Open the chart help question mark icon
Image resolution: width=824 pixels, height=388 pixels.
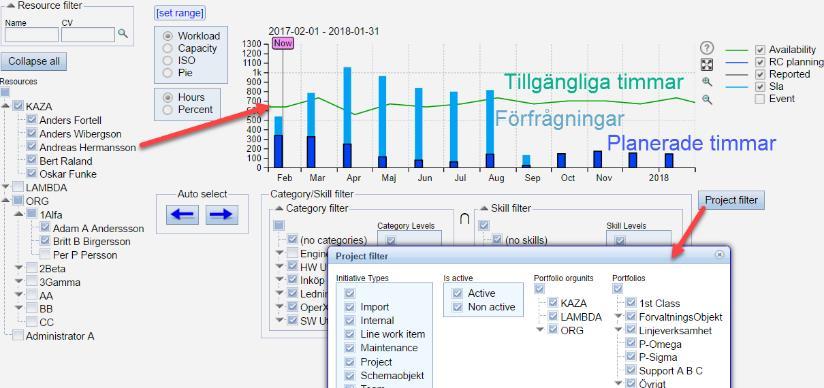pyautogui.click(x=707, y=48)
